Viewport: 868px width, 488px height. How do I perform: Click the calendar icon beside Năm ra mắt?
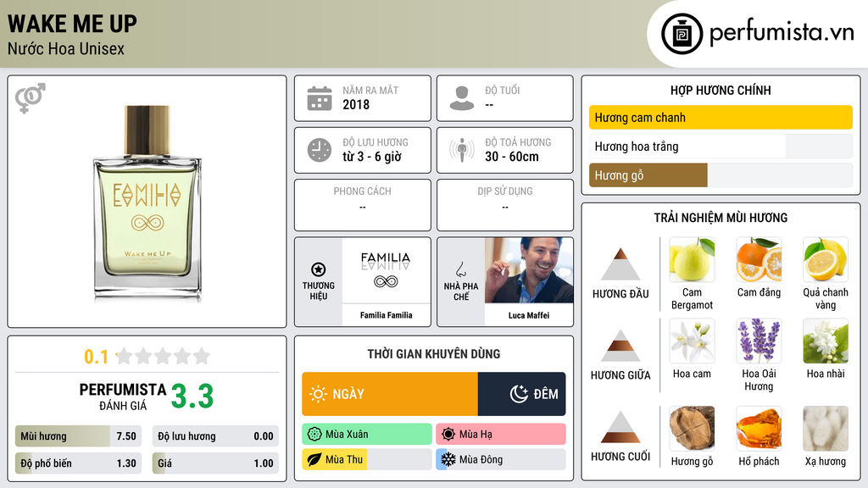tap(320, 98)
